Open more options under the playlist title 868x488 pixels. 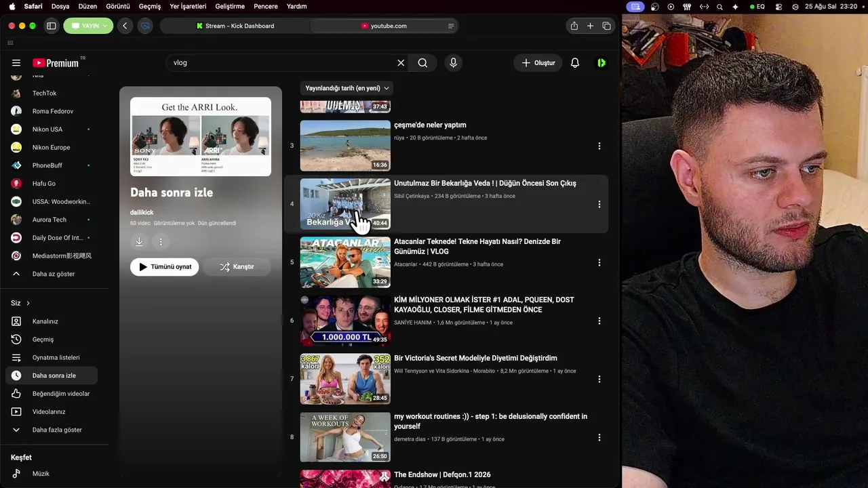click(x=161, y=241)
